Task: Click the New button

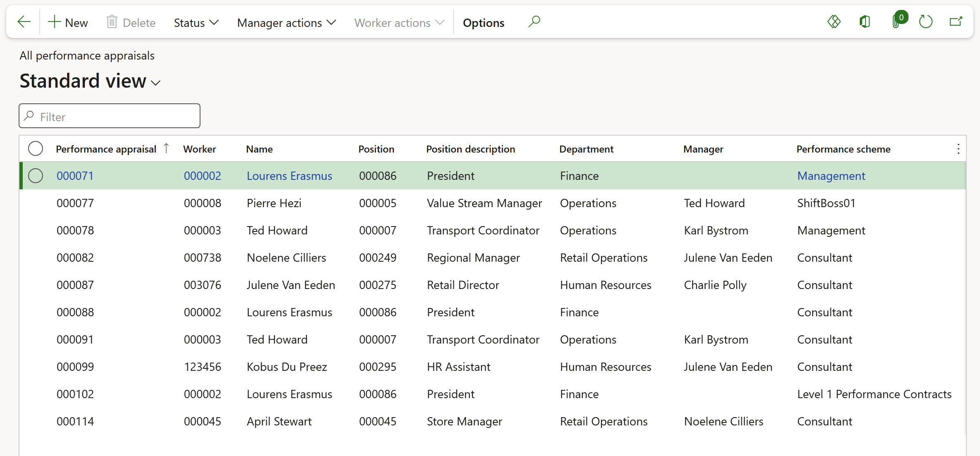Action: [x=68, y=23]
